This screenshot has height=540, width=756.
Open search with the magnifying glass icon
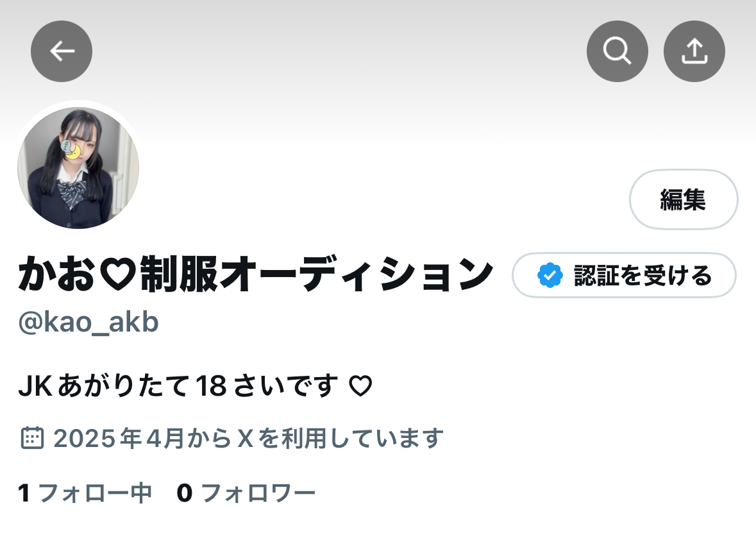617,51
